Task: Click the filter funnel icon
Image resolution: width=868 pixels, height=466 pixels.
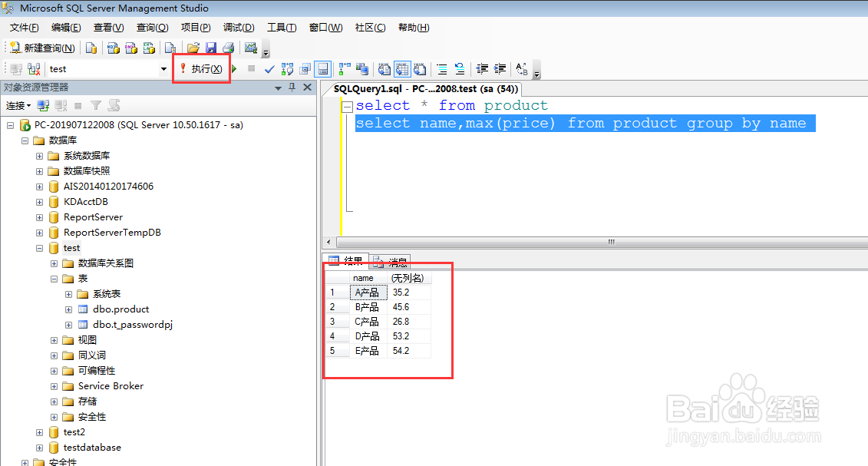Action: pos(96,106)
